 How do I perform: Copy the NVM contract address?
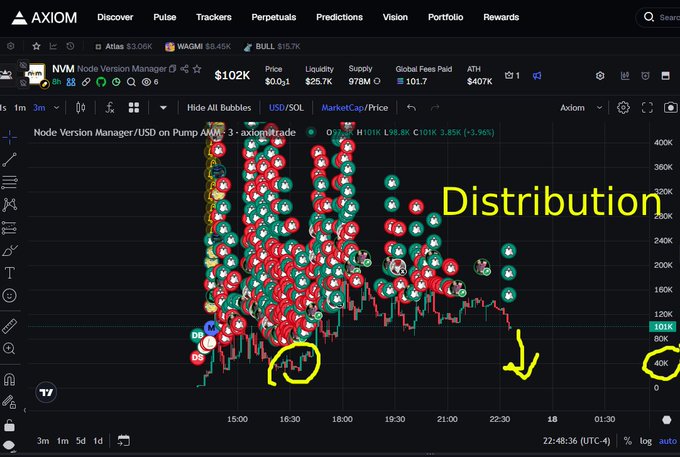click(173, 69)
